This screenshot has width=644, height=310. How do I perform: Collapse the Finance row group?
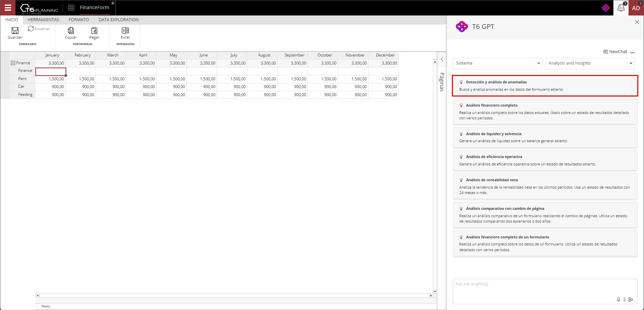13,63
